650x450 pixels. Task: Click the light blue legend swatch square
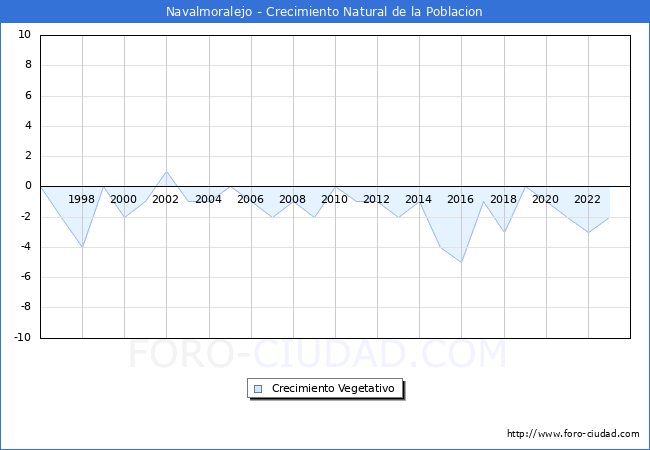[258, 388]
